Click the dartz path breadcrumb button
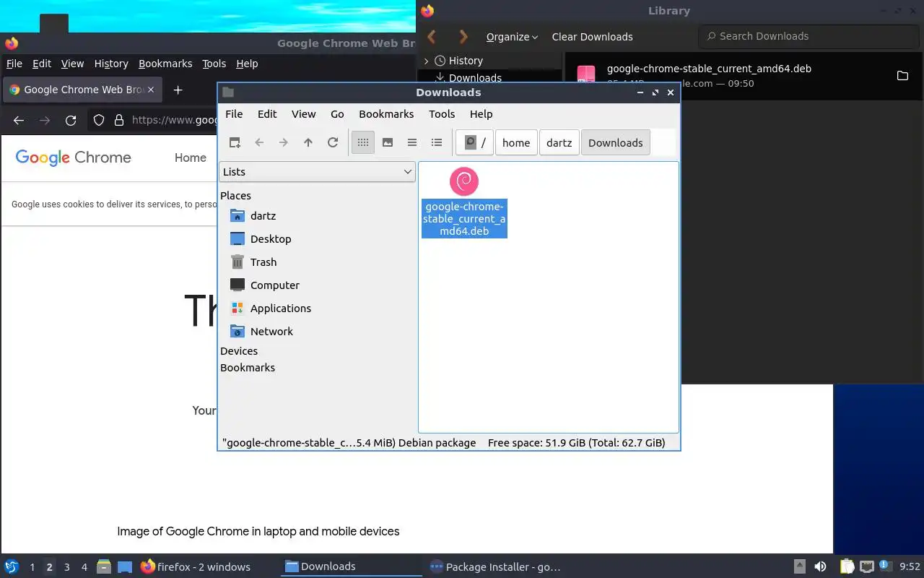 point(559,142)
